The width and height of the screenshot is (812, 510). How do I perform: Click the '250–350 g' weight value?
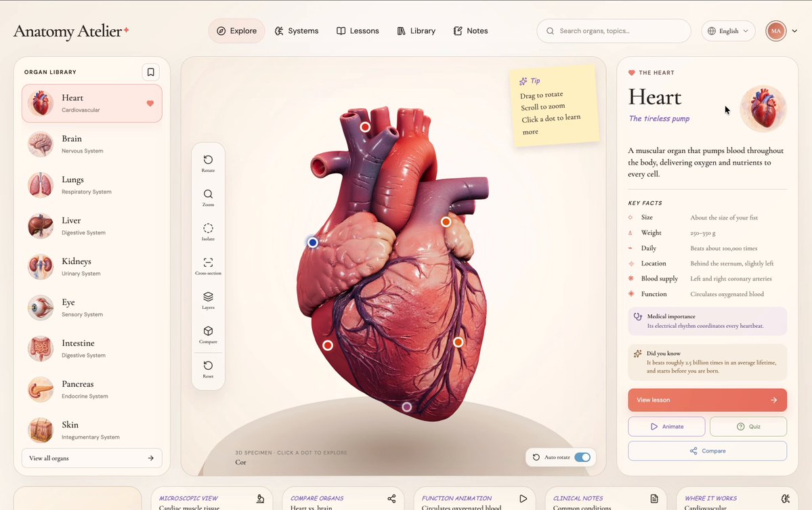(x=703, y=234)
